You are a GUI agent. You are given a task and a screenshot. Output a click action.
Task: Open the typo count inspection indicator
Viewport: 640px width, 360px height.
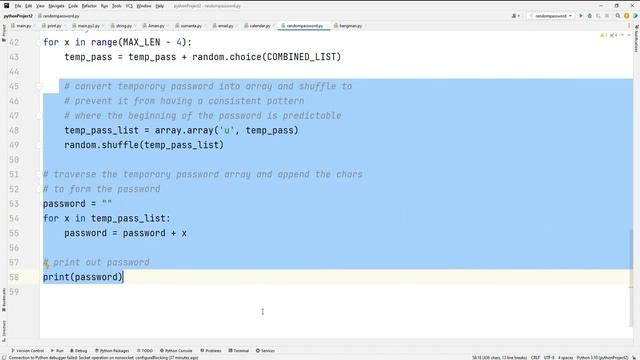[x=613, y=36]
